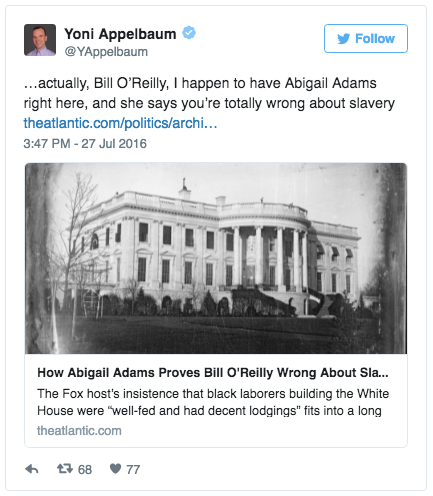433x496 pixels.
Task: Follow Yoni Appelbaum with the Follow button
Action: [x=366, y=38]
